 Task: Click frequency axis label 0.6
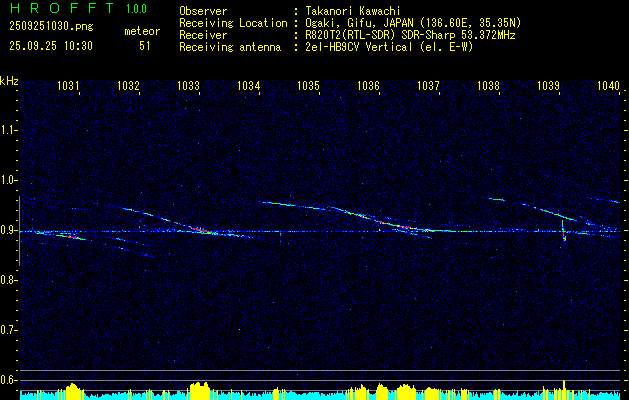click(8, 380)
